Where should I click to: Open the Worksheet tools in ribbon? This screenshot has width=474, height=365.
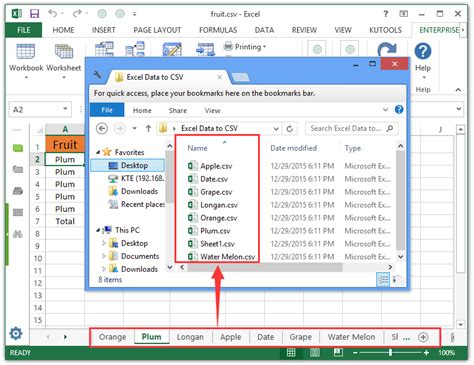[64, 61]
